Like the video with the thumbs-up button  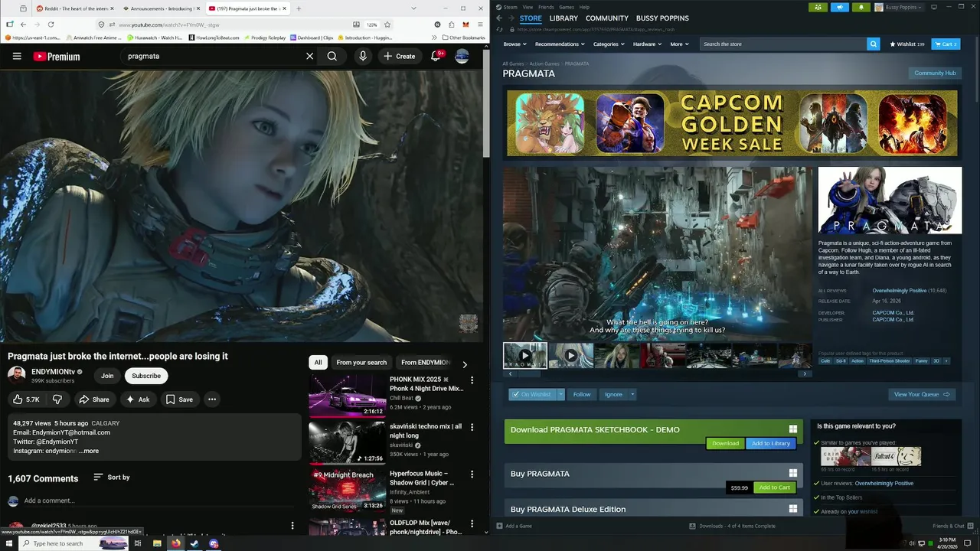26,399
